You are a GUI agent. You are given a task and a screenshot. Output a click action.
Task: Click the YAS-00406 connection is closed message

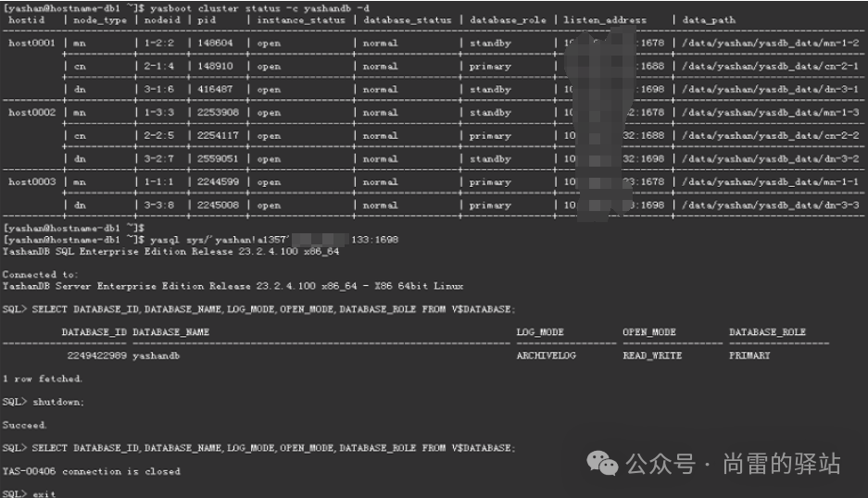pos(92,471)
